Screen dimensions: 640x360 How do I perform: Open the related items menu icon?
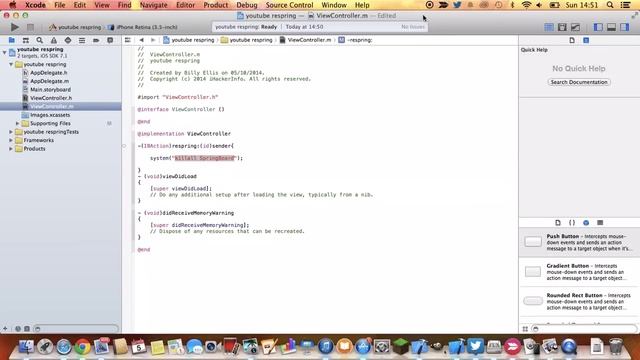[128, 40]
